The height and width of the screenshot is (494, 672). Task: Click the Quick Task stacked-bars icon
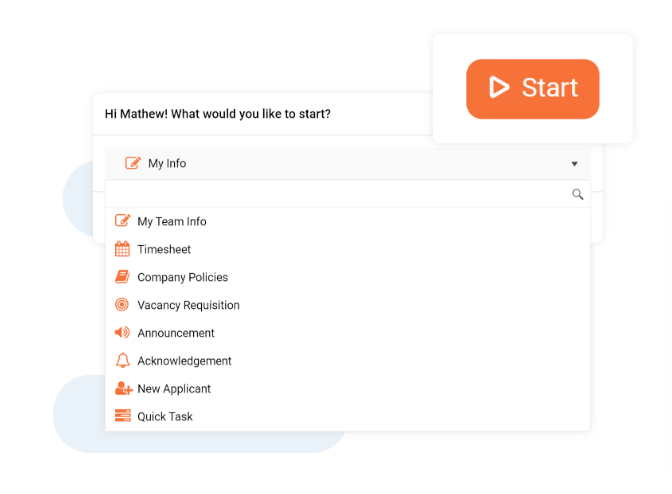[x=123, y=416]
